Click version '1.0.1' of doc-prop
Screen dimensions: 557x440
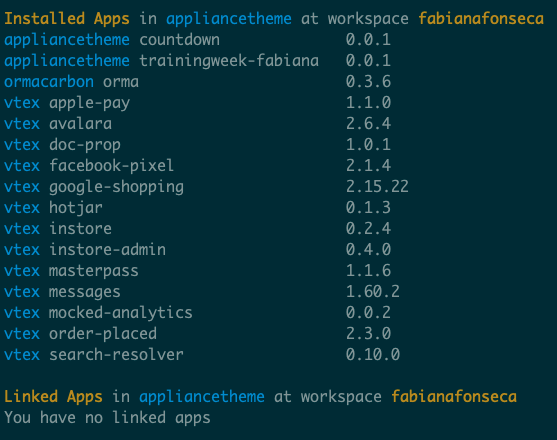[368, 144]
